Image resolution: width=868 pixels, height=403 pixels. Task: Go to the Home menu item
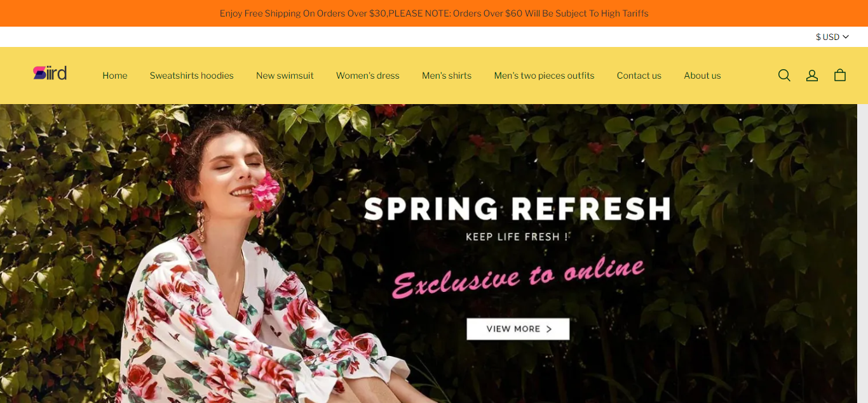click(115, 76)
